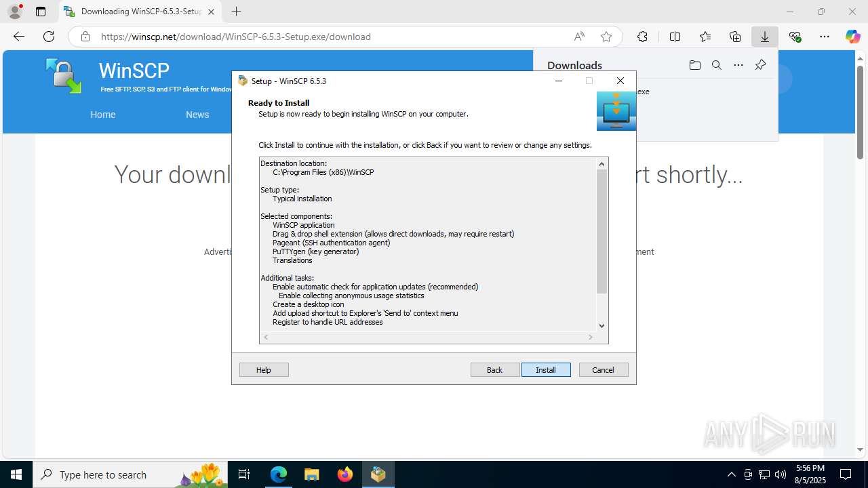This screenshot has width=868, height=488.
Task: Open more options in Downloads panel
Action: coord(738,65)
